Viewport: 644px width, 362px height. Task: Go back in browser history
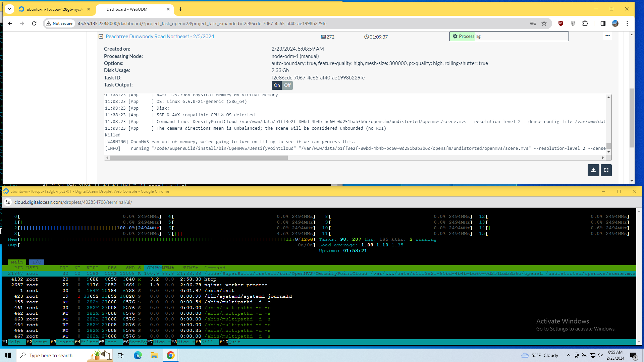pos(10,23)
